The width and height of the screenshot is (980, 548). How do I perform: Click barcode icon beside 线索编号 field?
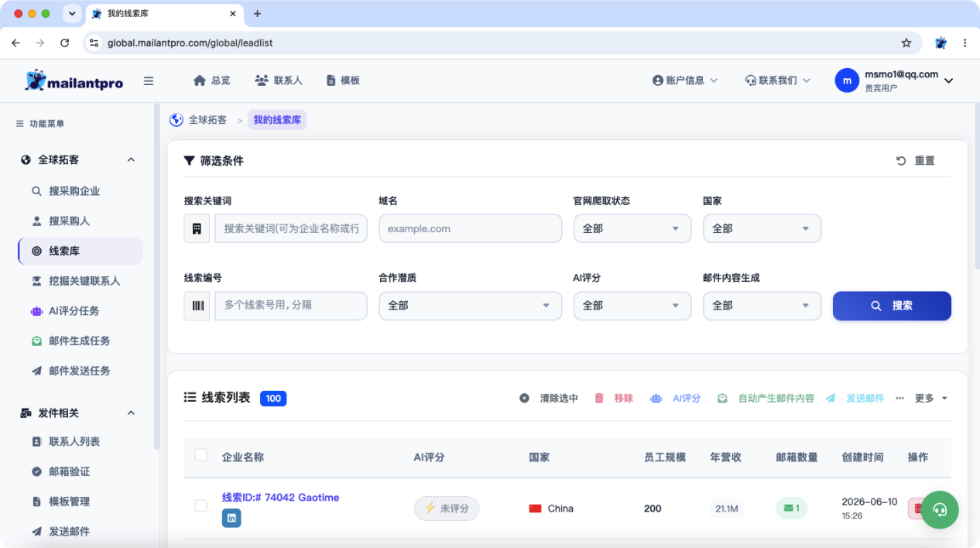197,306
